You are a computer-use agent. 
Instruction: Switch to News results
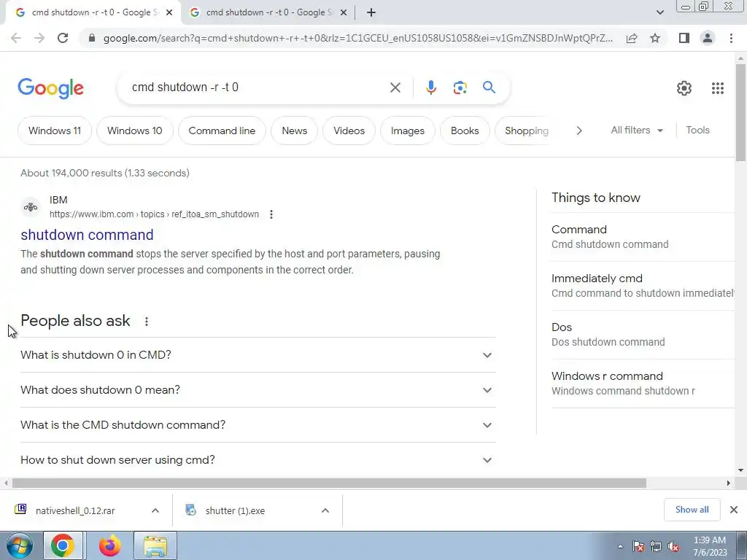point(295,131)
